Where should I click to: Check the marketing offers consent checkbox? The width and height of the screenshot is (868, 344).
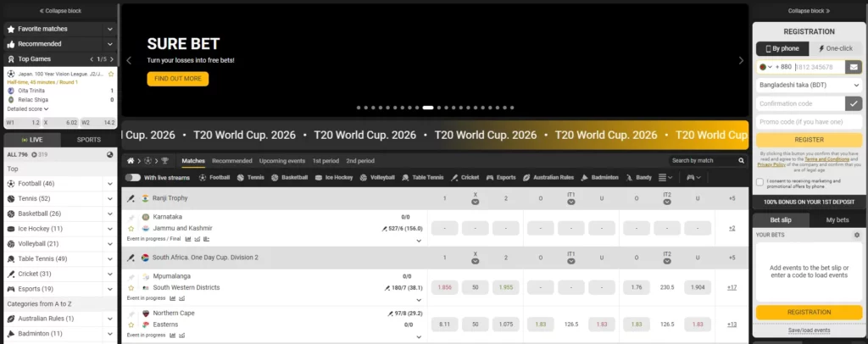(759, 181)
